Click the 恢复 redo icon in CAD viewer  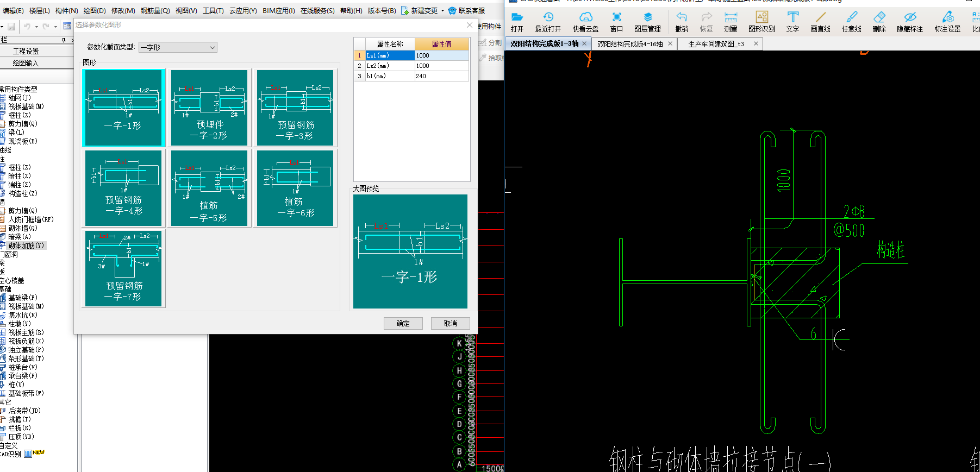[706, 22]
